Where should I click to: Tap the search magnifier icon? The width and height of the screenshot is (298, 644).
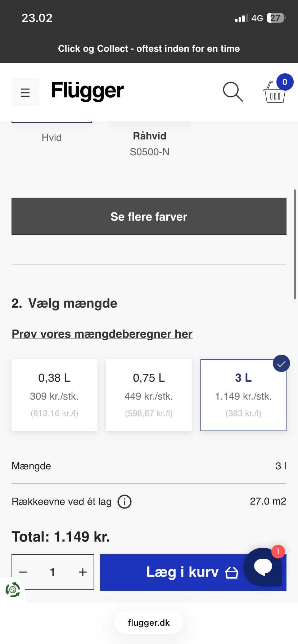click(233, 92)
